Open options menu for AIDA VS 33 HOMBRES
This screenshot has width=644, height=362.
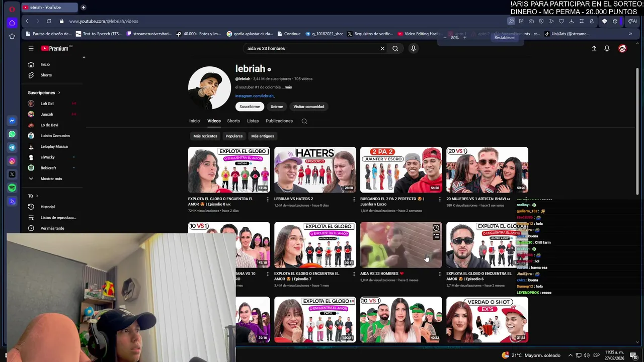[440, 275]
